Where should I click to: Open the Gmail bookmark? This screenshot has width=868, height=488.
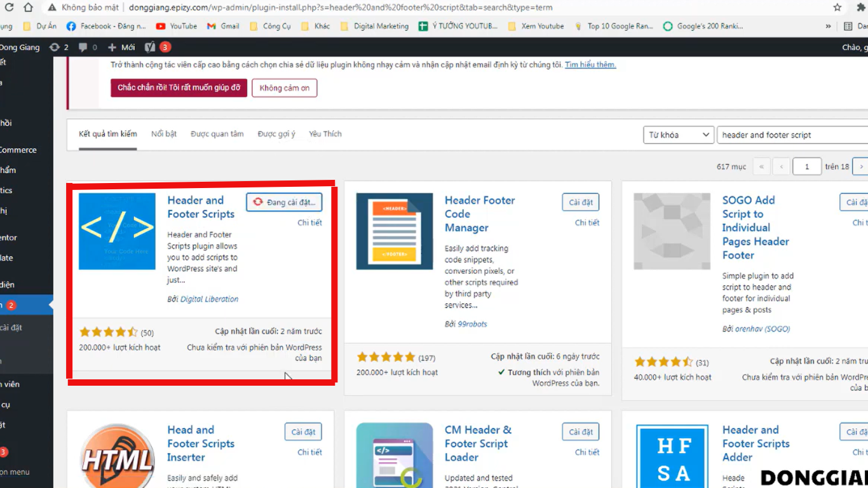(223, 26)
